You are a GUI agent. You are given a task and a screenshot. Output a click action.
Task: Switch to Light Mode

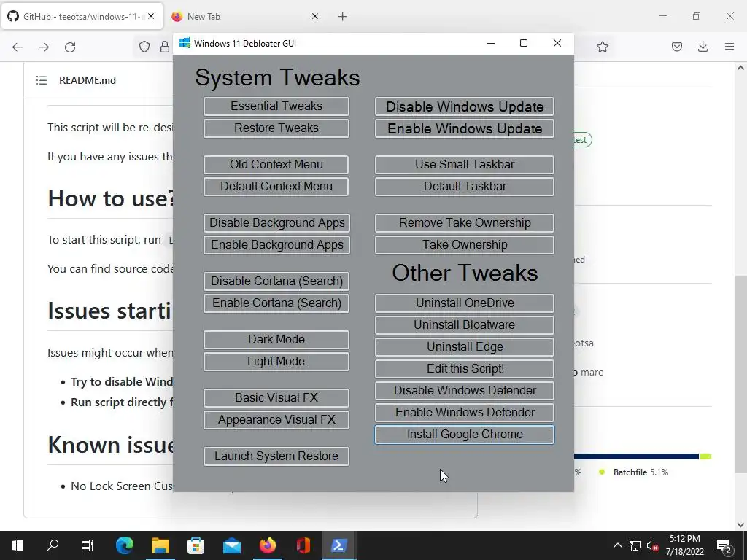[276, 362]
